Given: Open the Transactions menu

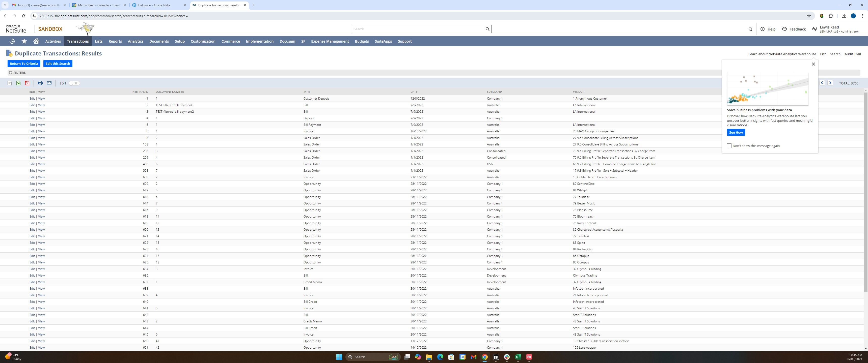Looking at the screenshot, I should [x=77, y=41].
